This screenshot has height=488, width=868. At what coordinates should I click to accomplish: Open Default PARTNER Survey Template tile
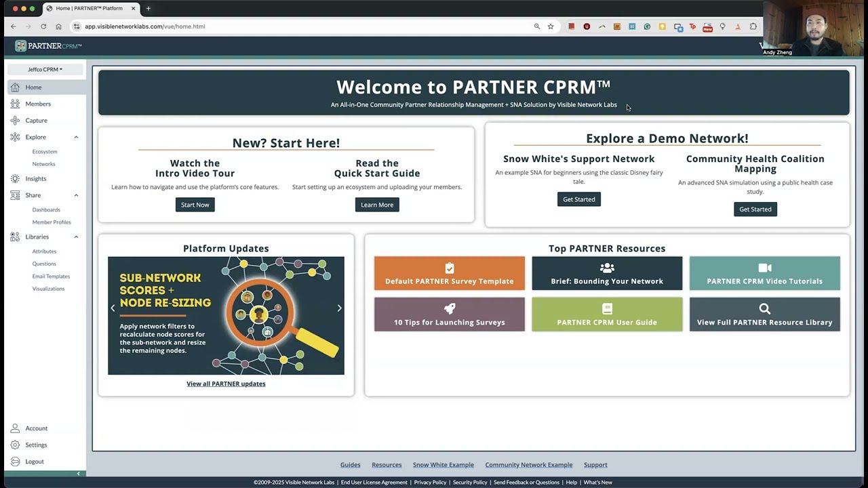tap(450, 273)
